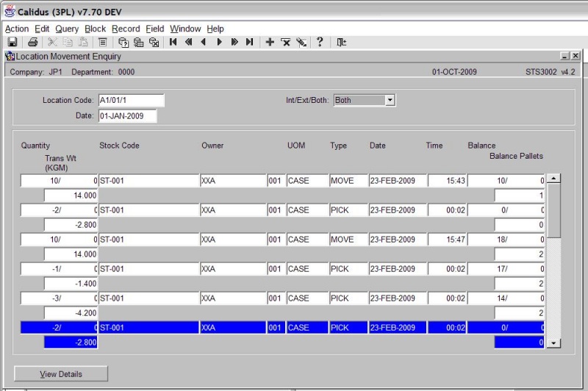Insert a new record with plus icon

(270, 42)
